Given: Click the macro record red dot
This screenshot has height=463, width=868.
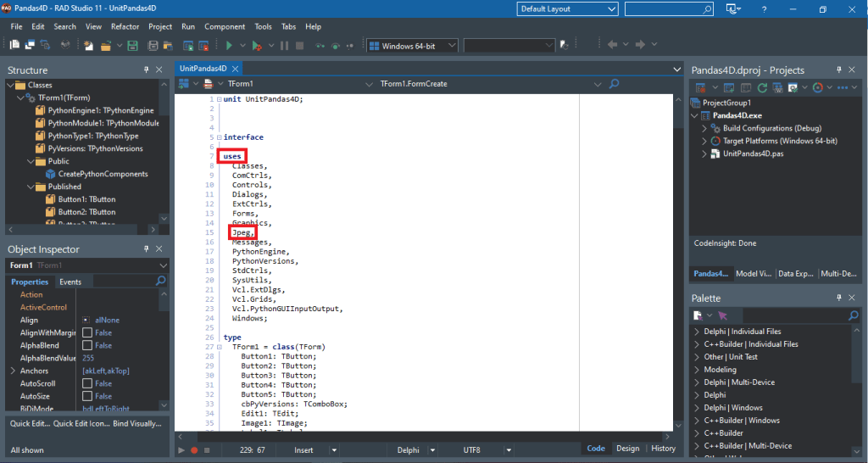Looking at the screenshot, I should 194,450.
